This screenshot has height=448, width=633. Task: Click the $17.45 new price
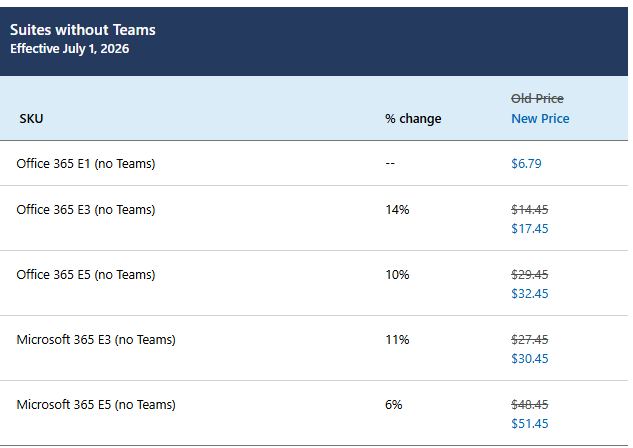point(530,228)
